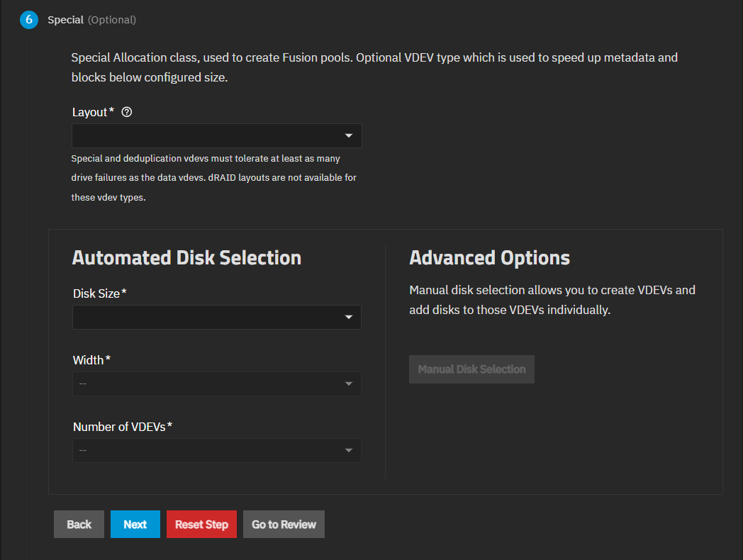Click the Manual disk selection description text
The width and height of the screenshot is (743, 560).
coord(552,300)
